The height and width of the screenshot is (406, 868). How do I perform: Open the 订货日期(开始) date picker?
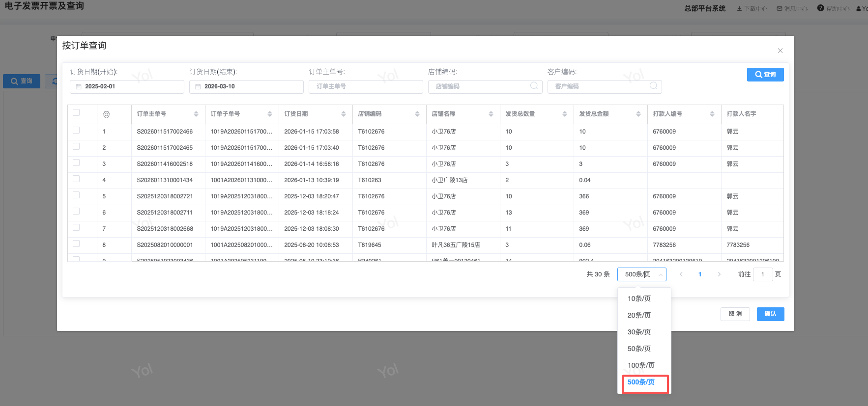click(127, 86)
